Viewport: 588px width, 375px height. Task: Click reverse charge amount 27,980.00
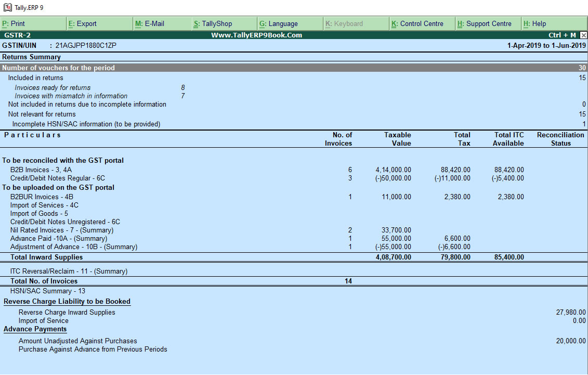(x=571, y=313)
